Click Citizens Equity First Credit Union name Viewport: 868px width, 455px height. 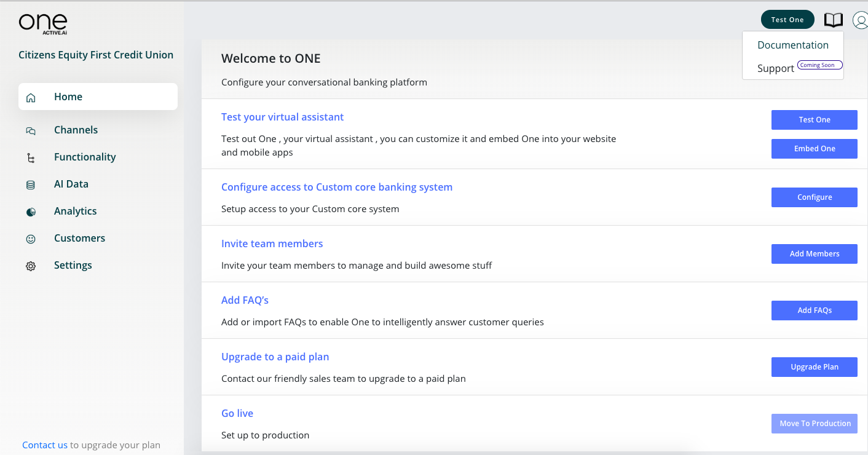pos(96,55)
